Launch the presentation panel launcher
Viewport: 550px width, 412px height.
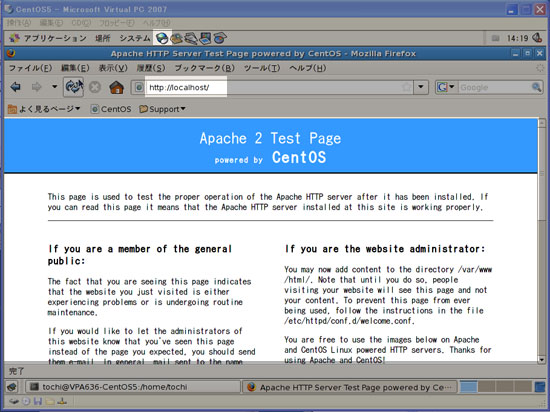(x=205, y=38)
